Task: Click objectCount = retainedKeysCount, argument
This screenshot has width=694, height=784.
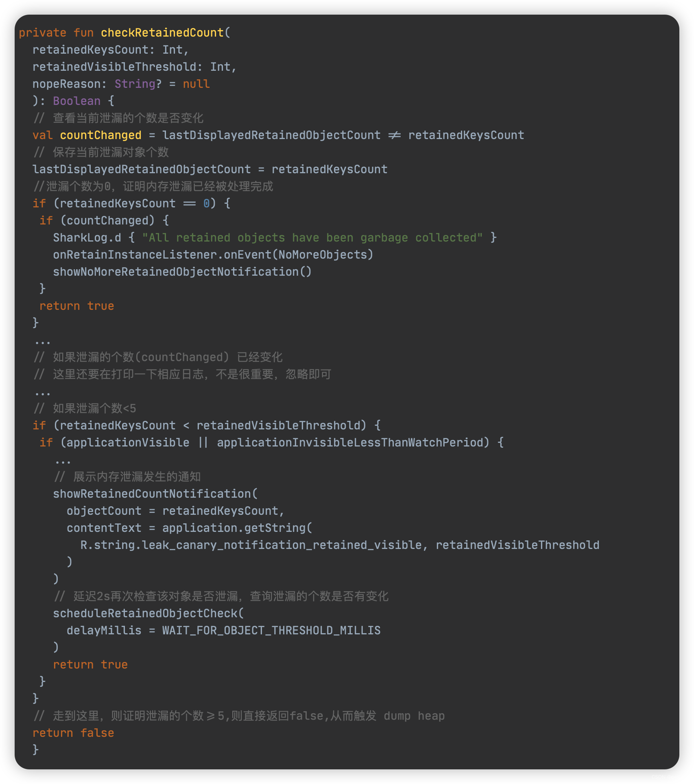Action: pos(176,511)
